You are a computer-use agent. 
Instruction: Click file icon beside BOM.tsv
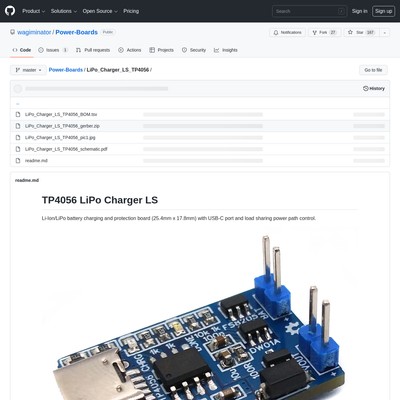(x=18, y=114)
